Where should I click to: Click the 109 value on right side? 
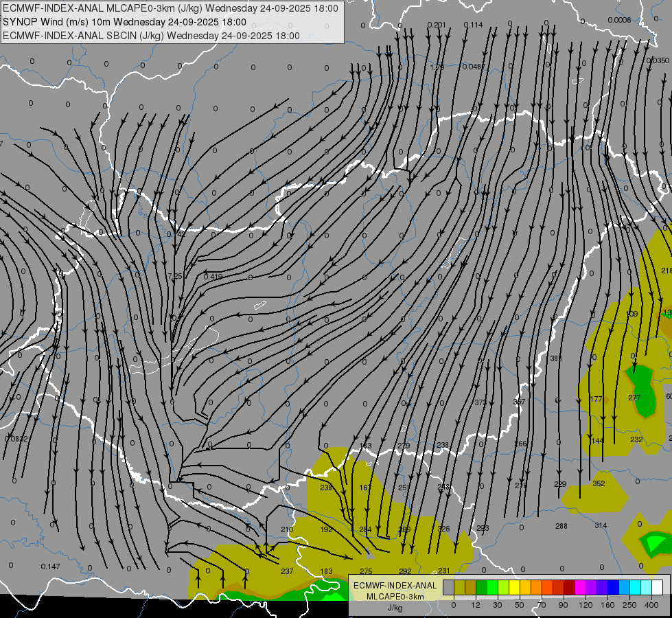[x=632, y=314]
